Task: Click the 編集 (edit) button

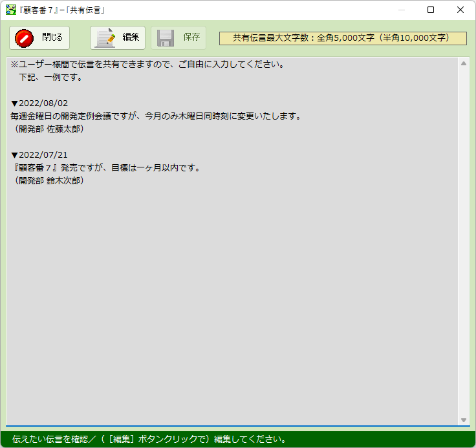Action: 118,37
